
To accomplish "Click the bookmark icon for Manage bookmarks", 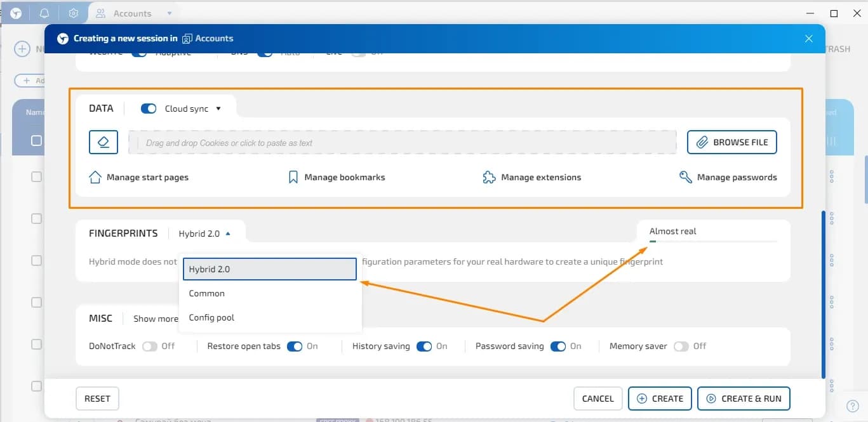I will click(292, 177).
